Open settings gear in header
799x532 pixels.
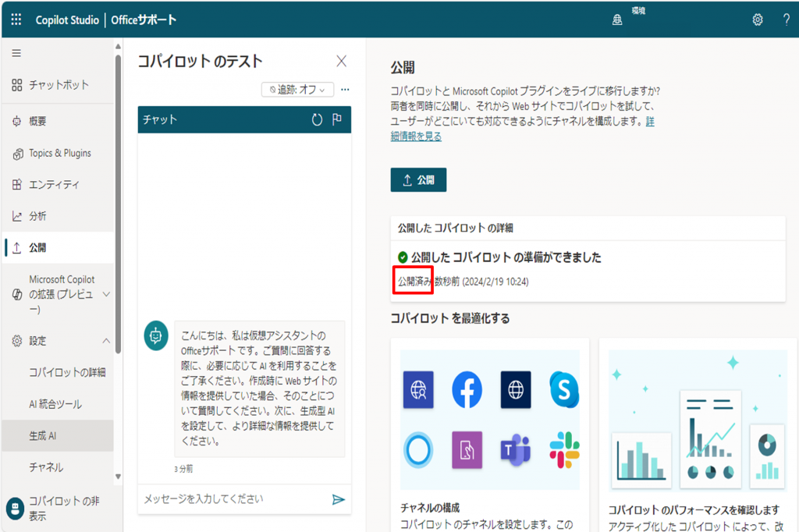tap(758, 20)
